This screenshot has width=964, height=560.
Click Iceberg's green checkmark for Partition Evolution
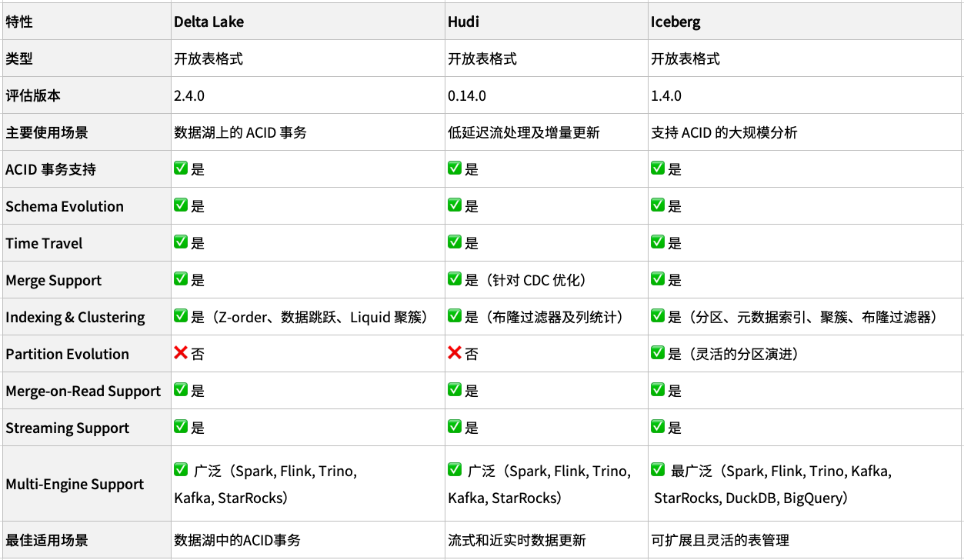658,353
